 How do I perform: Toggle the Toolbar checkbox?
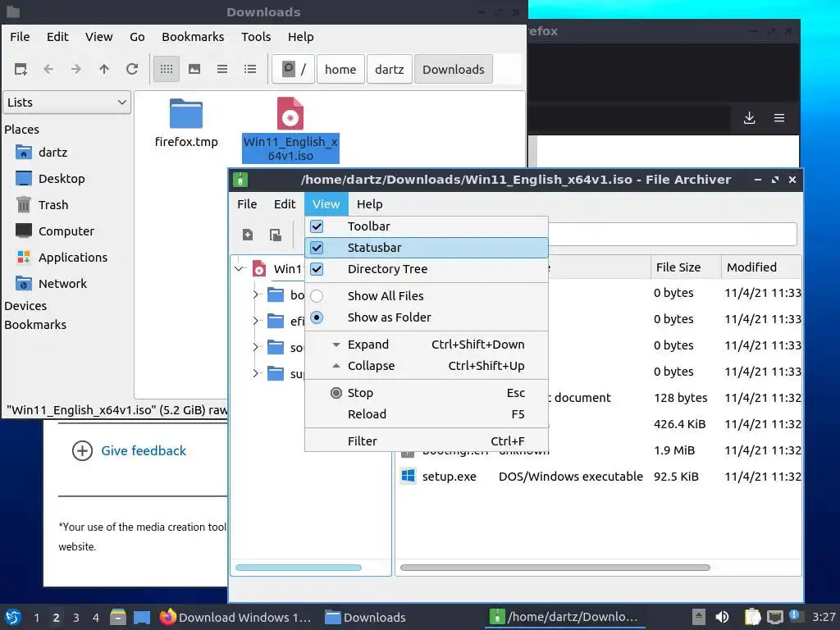point(317,226)
